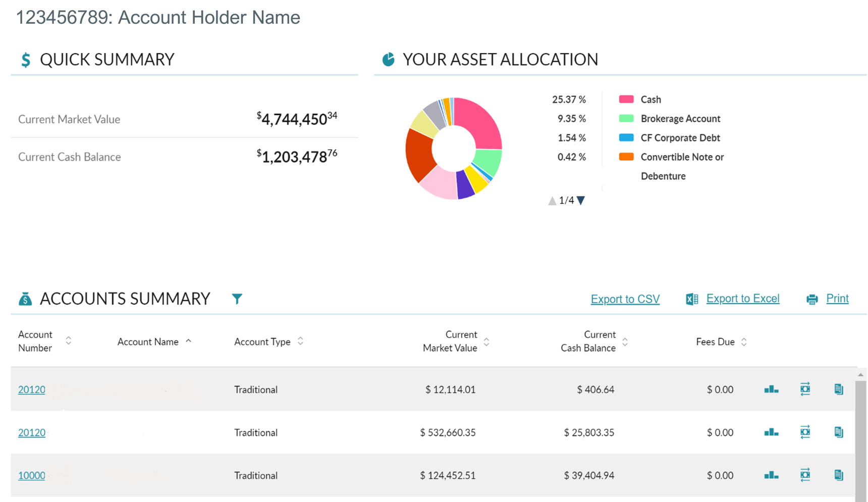Click the dollar icon beside Quick Summary
Viewport: 868px width, 502px height.
pyautogui.click(x=24, y=59)
